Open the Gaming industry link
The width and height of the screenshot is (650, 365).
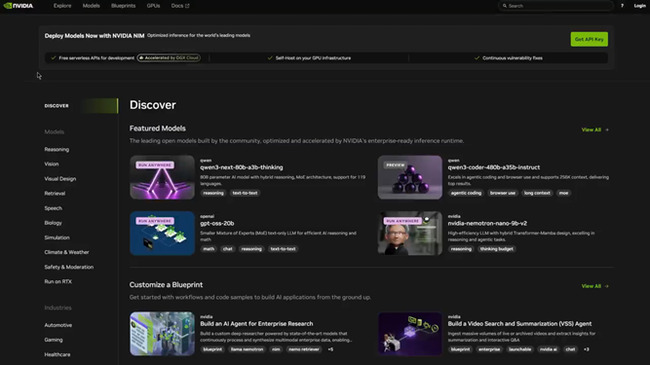point(53,340)
